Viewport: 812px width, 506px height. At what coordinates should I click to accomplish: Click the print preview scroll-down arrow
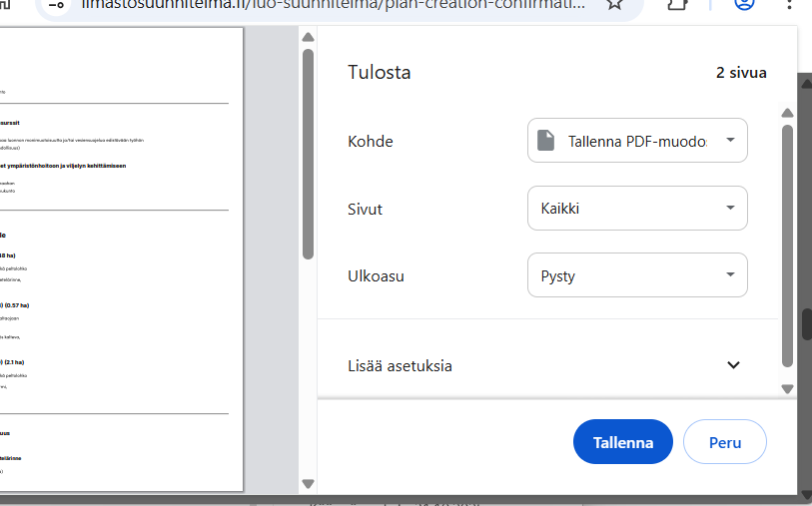tap(308, 484)
